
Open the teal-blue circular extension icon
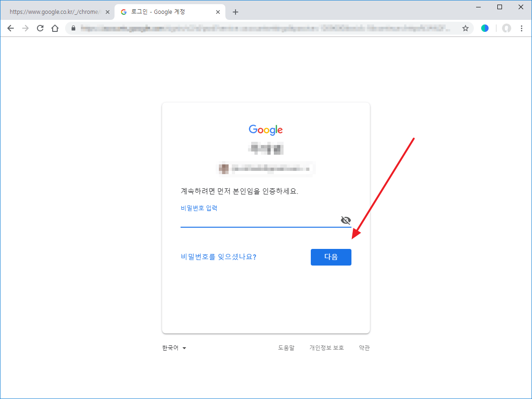(485, 28)
